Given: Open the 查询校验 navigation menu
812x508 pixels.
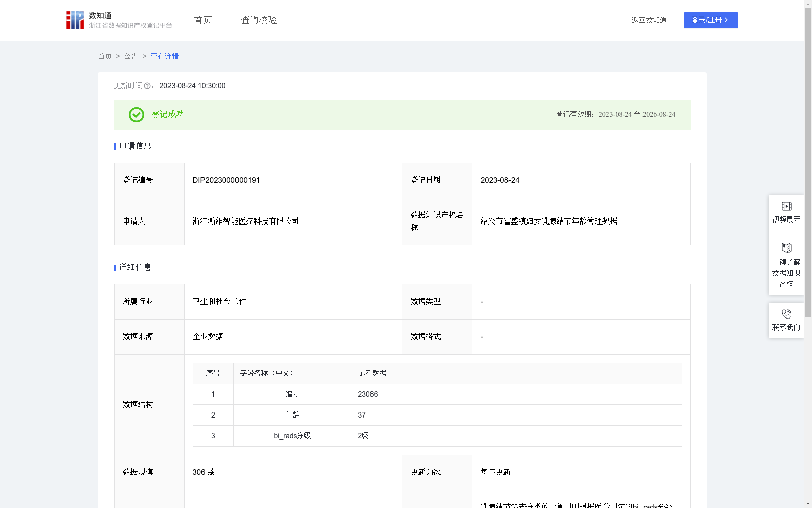Looking at the screenshot, I should pos(259,20).
